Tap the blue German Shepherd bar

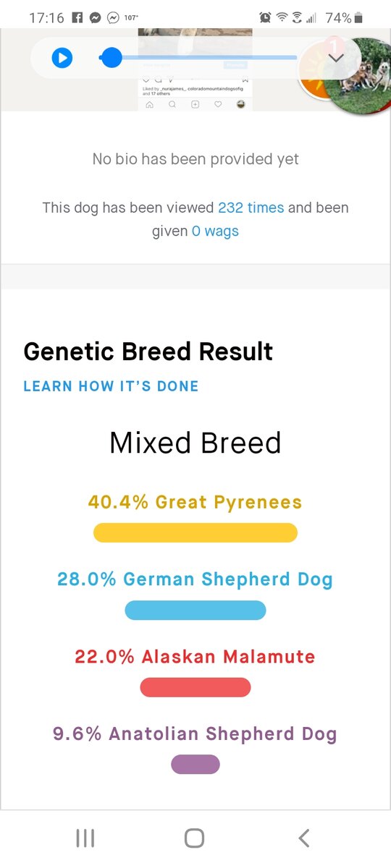[195, 610]
